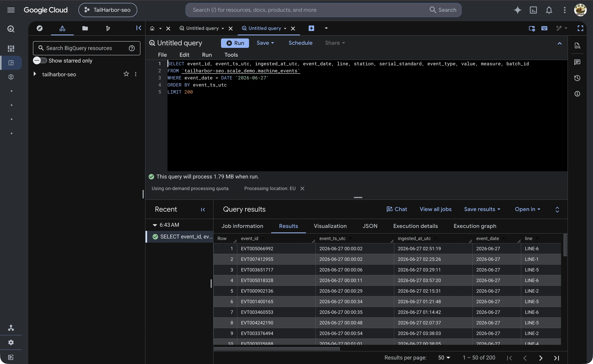Open File menu
This screenshot has width=593, height=364.
162,55
